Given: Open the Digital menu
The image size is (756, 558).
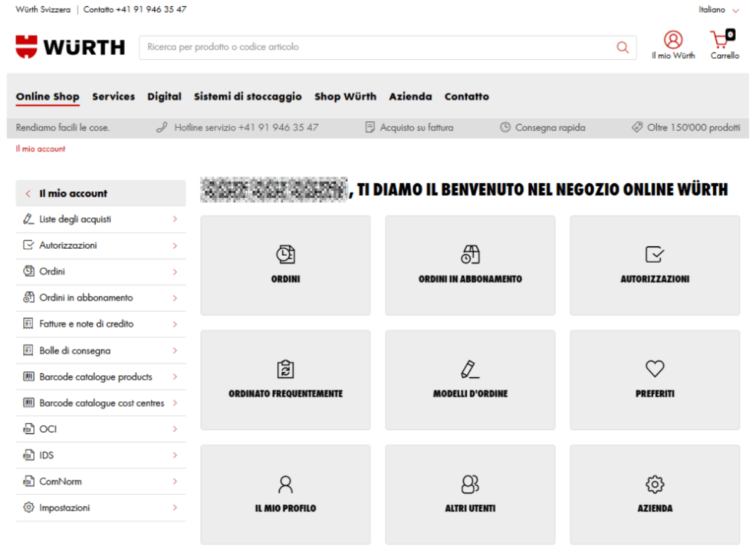Looking at the screenshot, I should (x=164, y=96).
